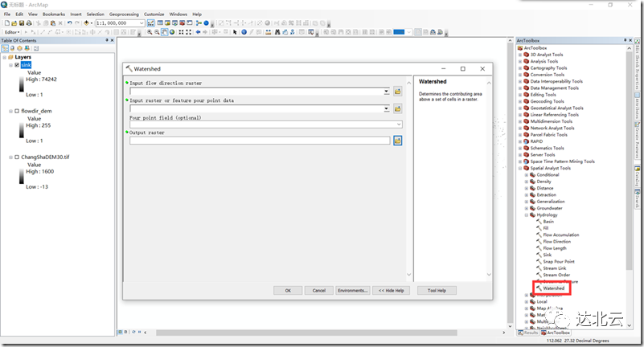This screenshot has height=347, width=644.
Task: Browse for pour point data folder icon
Action: 397,108
